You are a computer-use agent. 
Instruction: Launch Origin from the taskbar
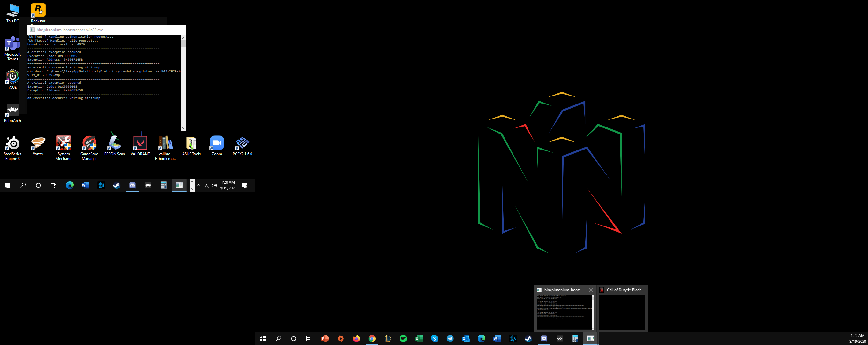point(341,339)
